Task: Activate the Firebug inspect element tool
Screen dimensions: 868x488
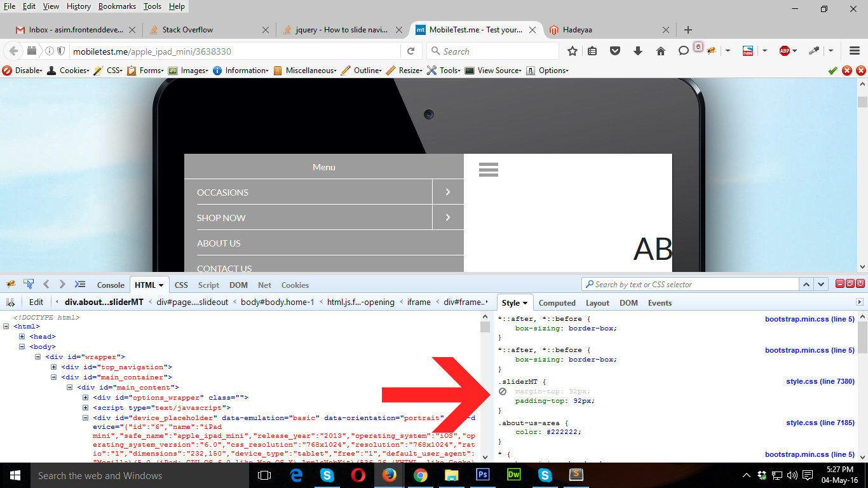Action: pyautogui.click(x=28, y=284)
